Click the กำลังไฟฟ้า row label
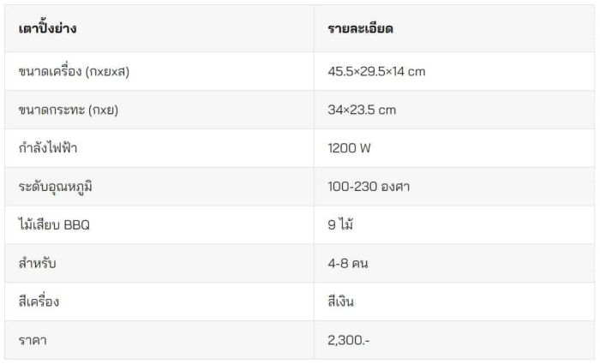This screenshot has width=600, height=364. pyautogui.click(x=48, y=148)
